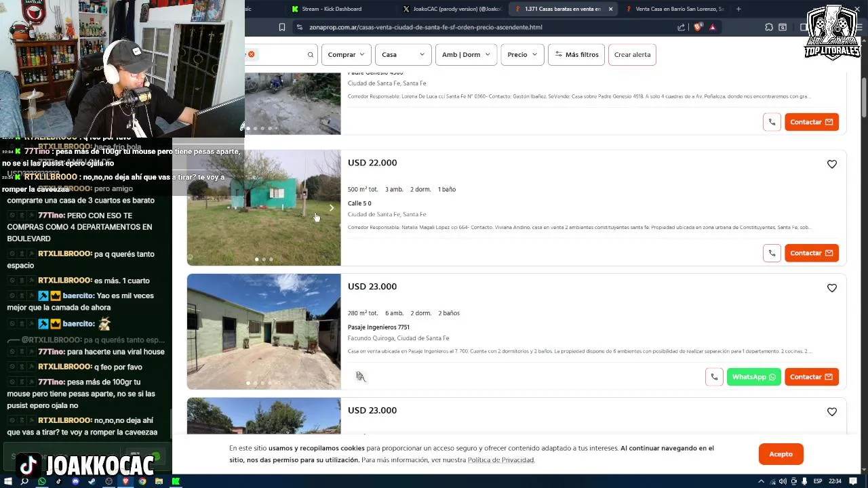Click agency logo on Pasaje Ingenieros listing
Image resolution: width=868 pixels, height=488 pixels.
pyautogui.click(x=361, y=377)
